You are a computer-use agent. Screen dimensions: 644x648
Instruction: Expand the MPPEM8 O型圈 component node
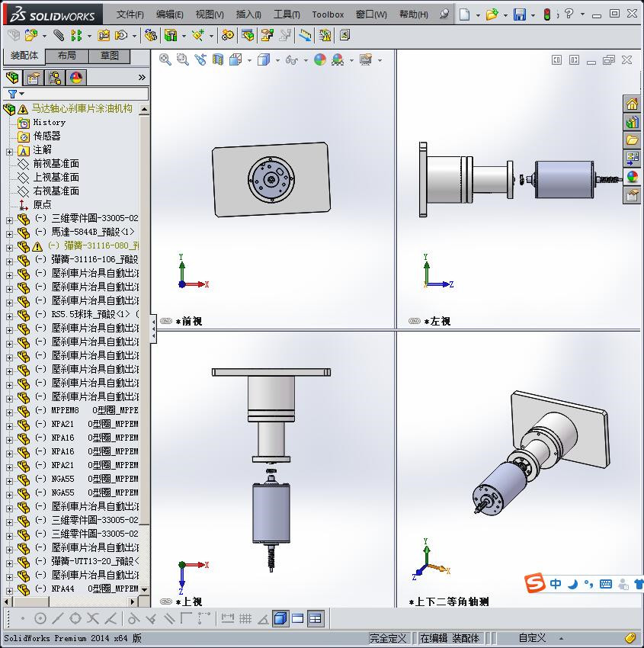point(9,412)
